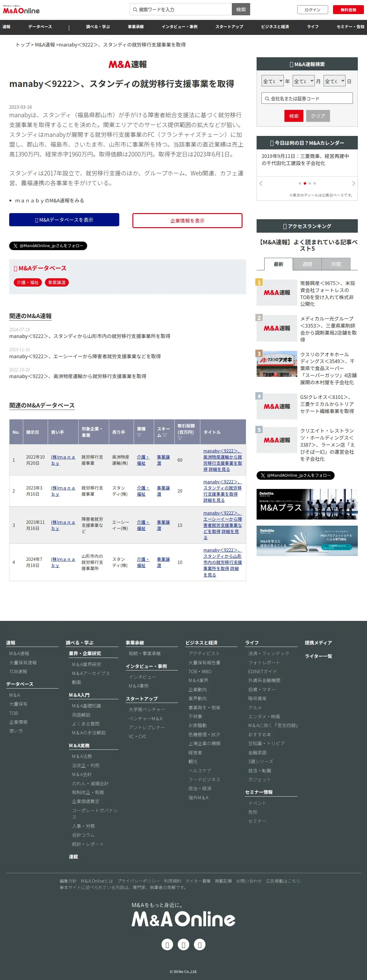This screenshot has width=367, height=980.
Task: Open the day dropdown in M&A速報検索
Action: [334, 81]
